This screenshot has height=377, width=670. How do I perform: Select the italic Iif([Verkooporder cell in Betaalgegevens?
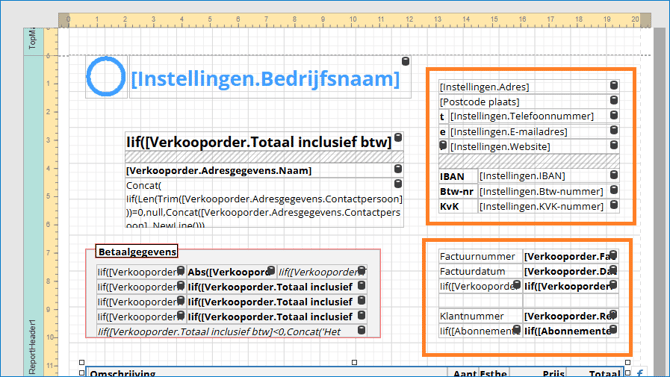(x=322, y=272)
